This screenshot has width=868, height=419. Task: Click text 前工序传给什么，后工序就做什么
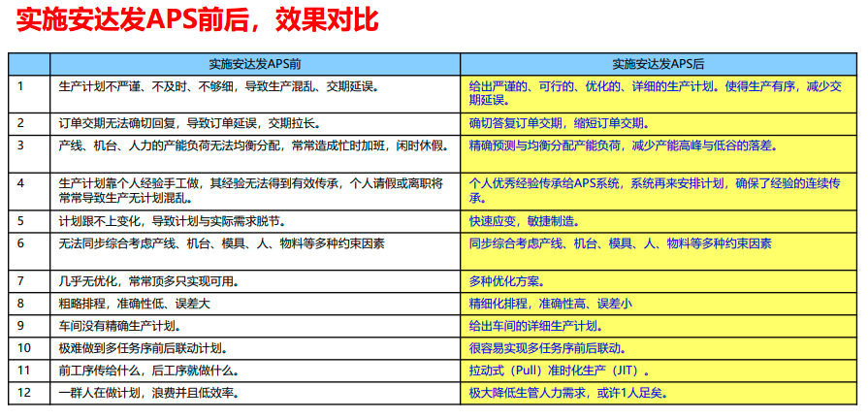tap(146, 371)
